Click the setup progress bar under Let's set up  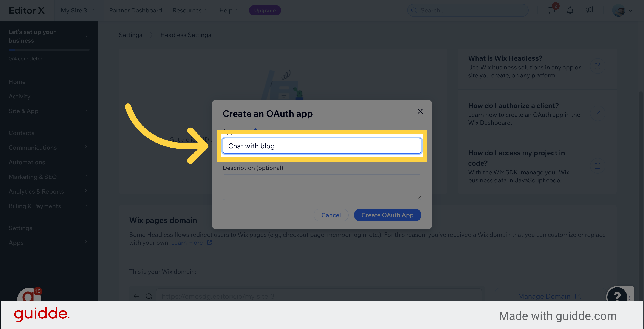point(49,50)
